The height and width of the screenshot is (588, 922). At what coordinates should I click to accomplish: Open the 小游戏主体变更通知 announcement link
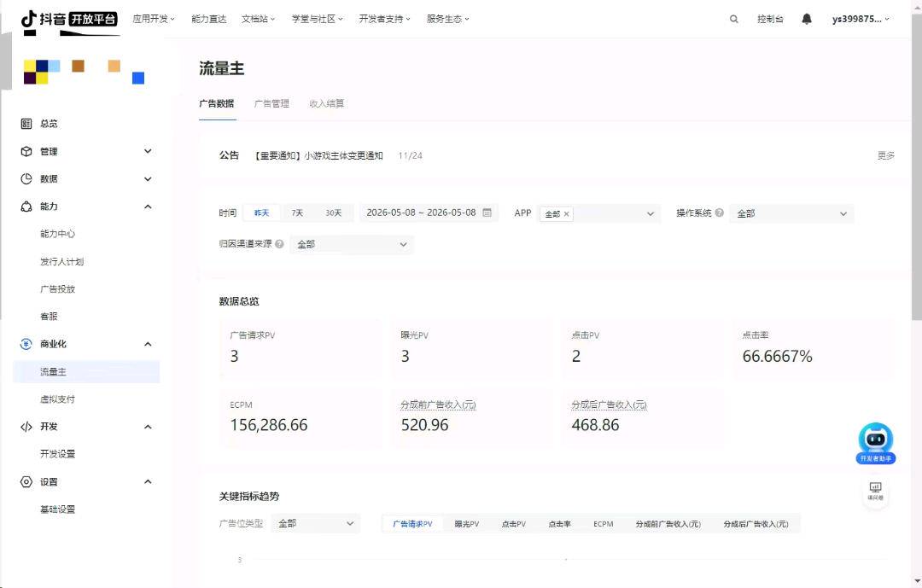pyautogui.click(x=318, y=156)
